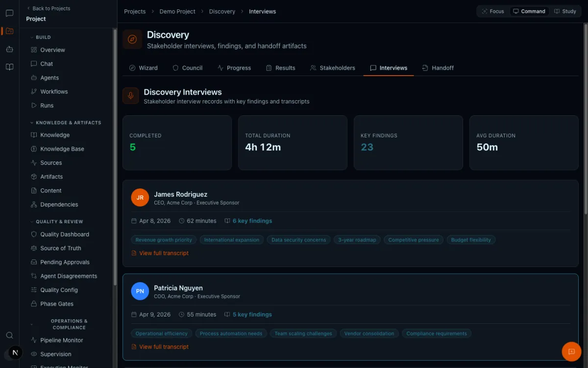This screenshot has height=368, width=588.
Task: Collapse the Quality & Review section
Action: pyautogui.click(x=57, y=222)
